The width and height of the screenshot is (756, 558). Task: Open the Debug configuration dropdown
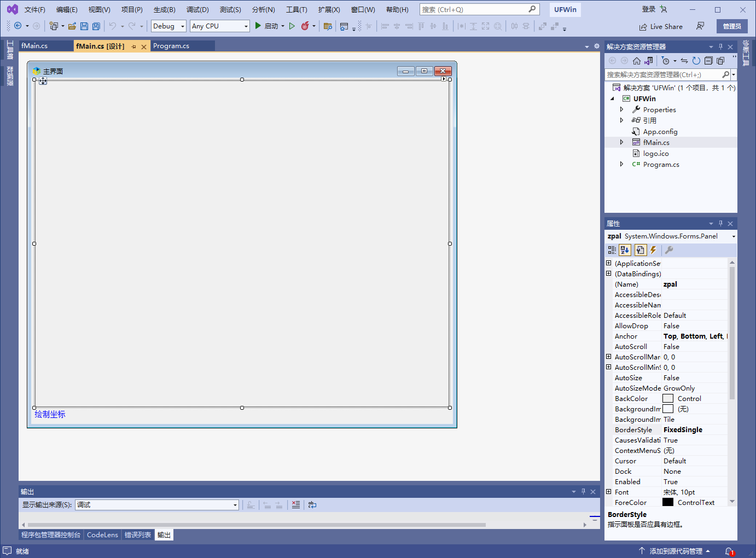(183, 26)
